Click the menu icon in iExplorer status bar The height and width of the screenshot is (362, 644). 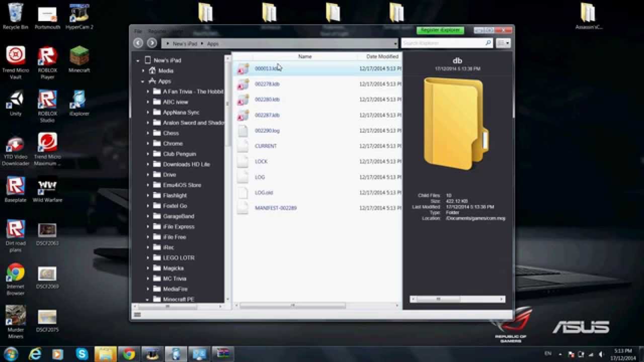point(137,315)
